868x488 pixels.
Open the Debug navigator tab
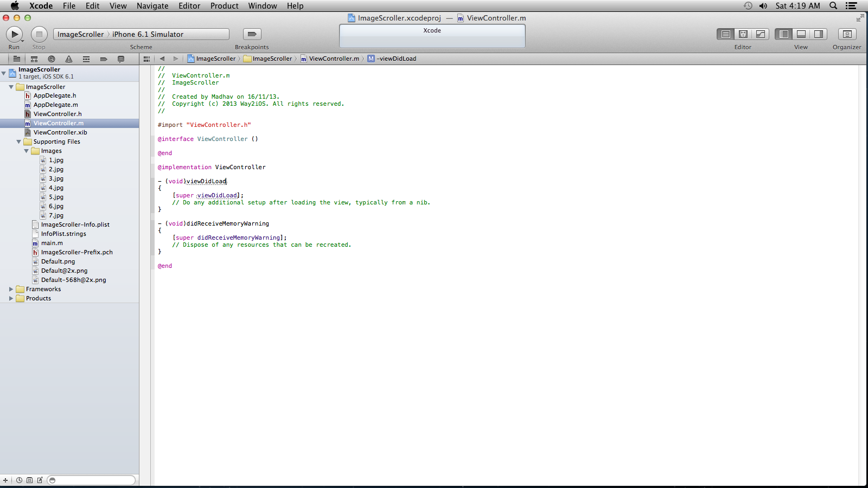86,59
